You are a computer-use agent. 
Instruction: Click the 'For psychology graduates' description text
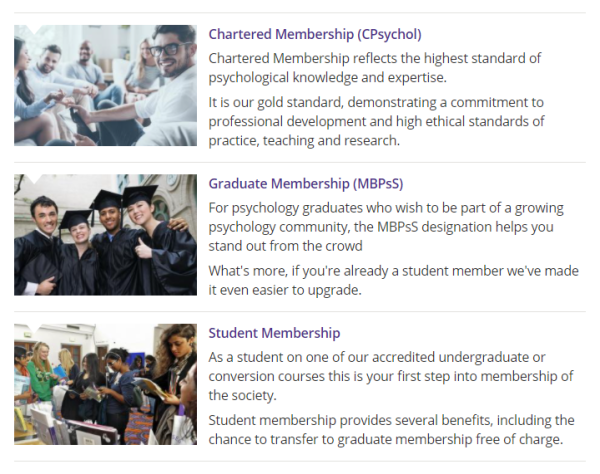click(386, 226)
